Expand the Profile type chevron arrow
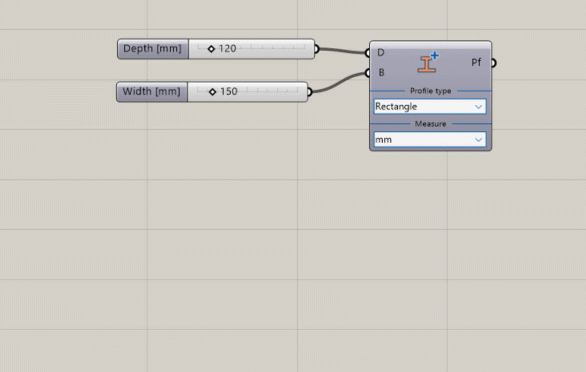586x372 pixels. [478, 107]
